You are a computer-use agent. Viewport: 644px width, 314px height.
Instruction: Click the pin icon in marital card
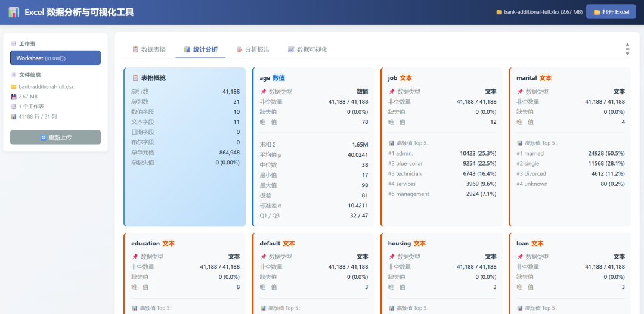pos(520,92)
